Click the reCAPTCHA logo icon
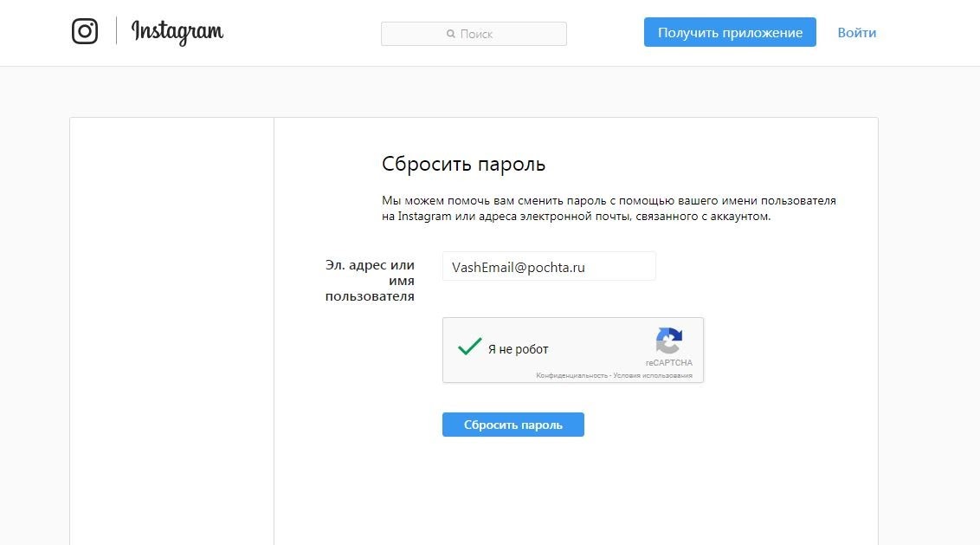980x545 pixels. (x=668, y=341)
